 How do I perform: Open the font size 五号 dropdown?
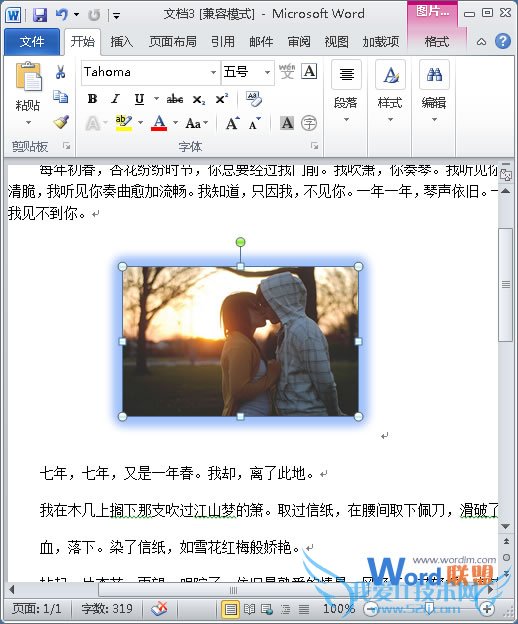tap(267, 72)
